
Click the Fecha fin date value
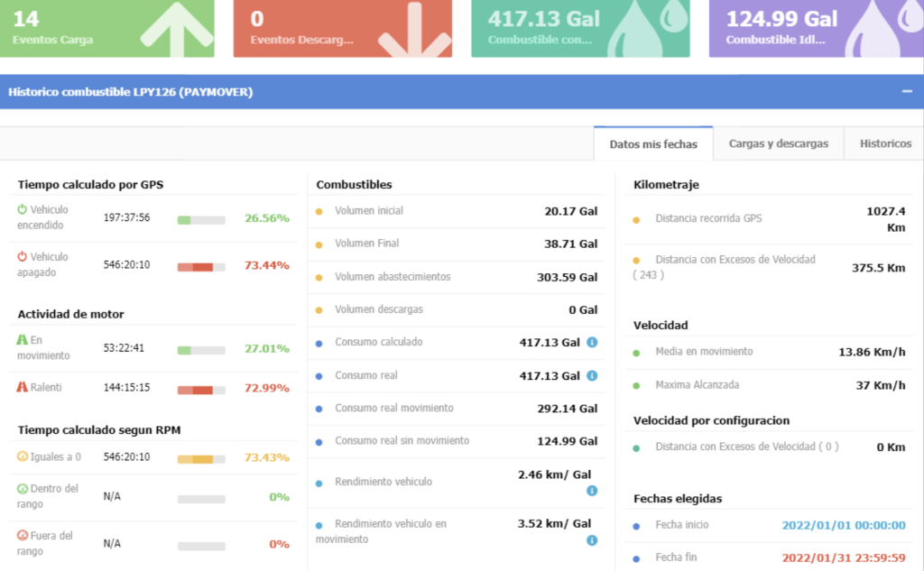click(844, 557)
